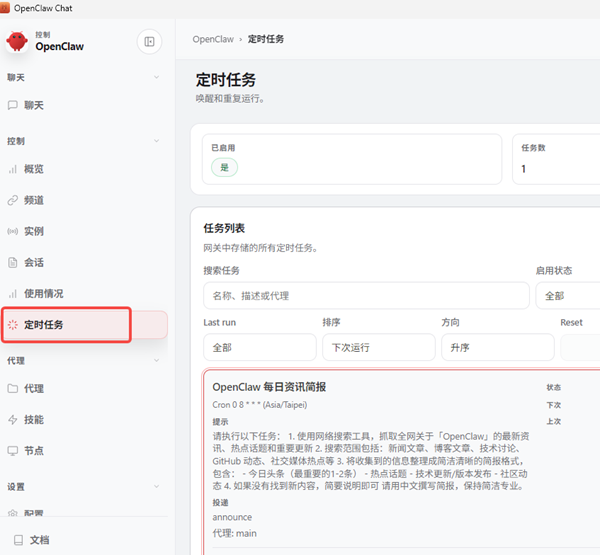This screenshot has width=600, height=555.
Task: Collapse the 控制 sidebar section
Action: pyautogui.click(x=156, y=141)
